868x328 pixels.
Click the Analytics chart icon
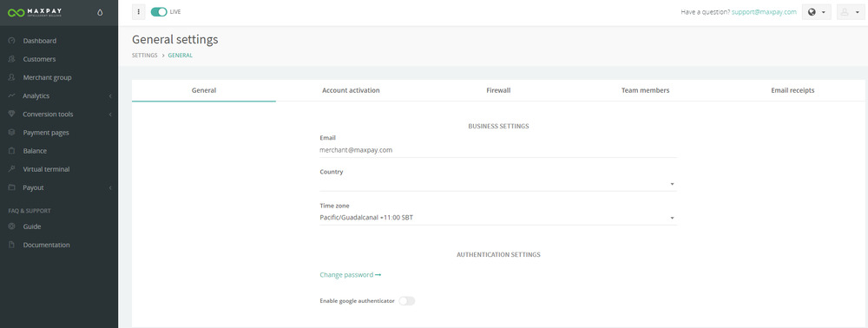point(11,95)
